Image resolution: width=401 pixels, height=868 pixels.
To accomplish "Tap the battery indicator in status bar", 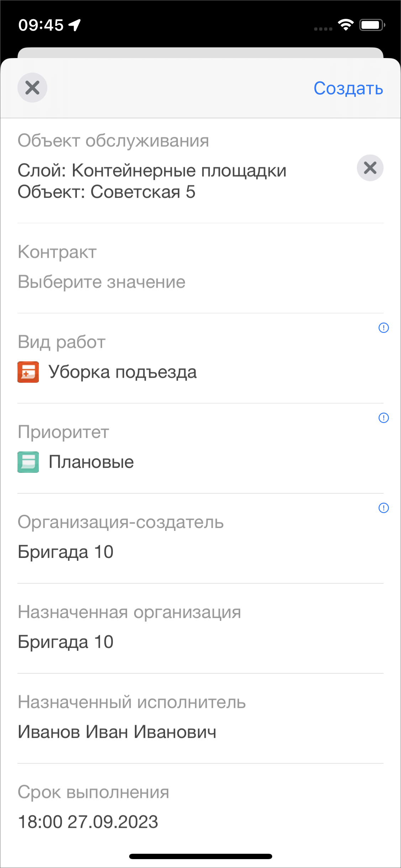I will 372,25.
